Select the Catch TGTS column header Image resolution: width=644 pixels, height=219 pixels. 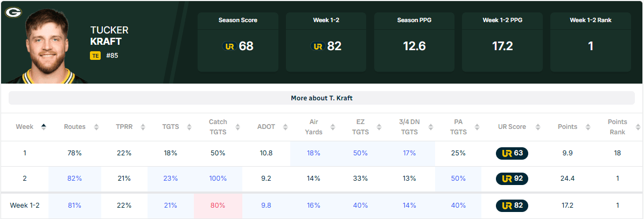click(x=218, y=127)
